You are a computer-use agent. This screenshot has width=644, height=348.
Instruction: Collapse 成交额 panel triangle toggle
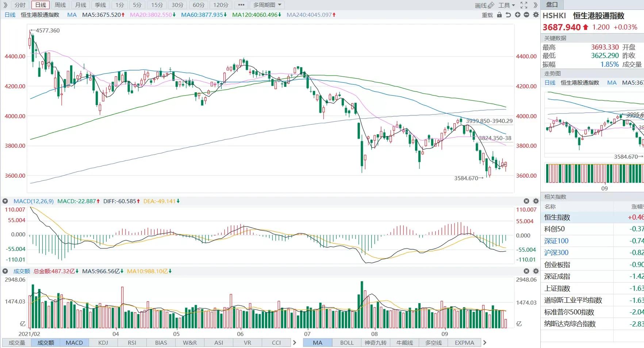(x=5, y=271)
